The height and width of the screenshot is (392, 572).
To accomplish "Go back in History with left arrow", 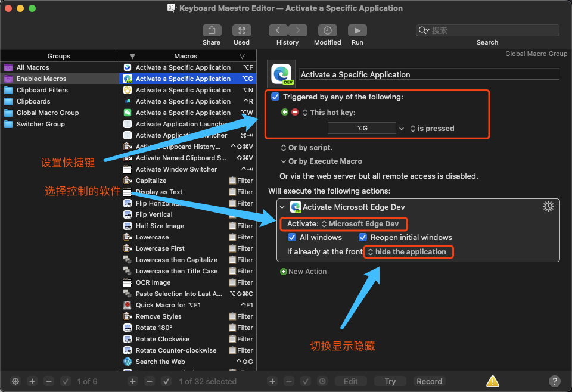I will click(278, 30).
